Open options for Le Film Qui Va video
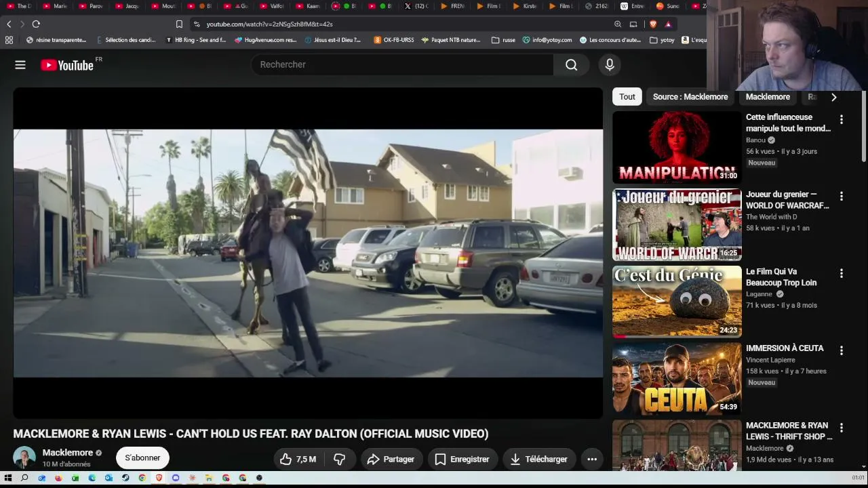This screenshot has height=488, width=868. tap(842, 273)
